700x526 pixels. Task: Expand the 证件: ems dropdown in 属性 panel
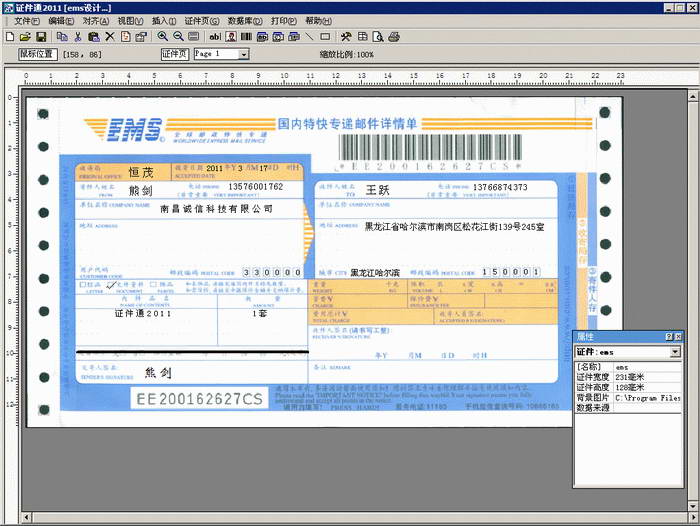675,352
